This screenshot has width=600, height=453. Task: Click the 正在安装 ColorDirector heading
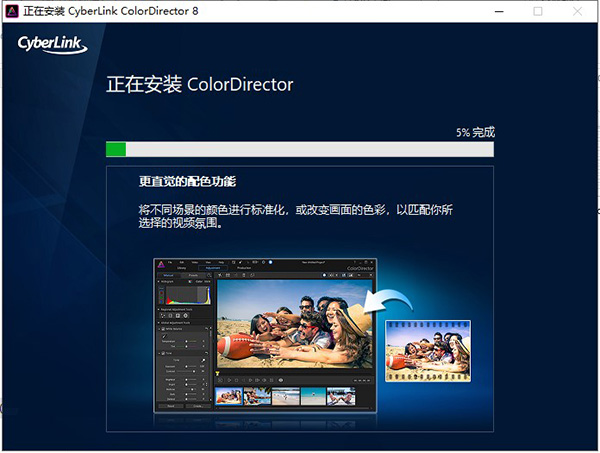point(200,84)
